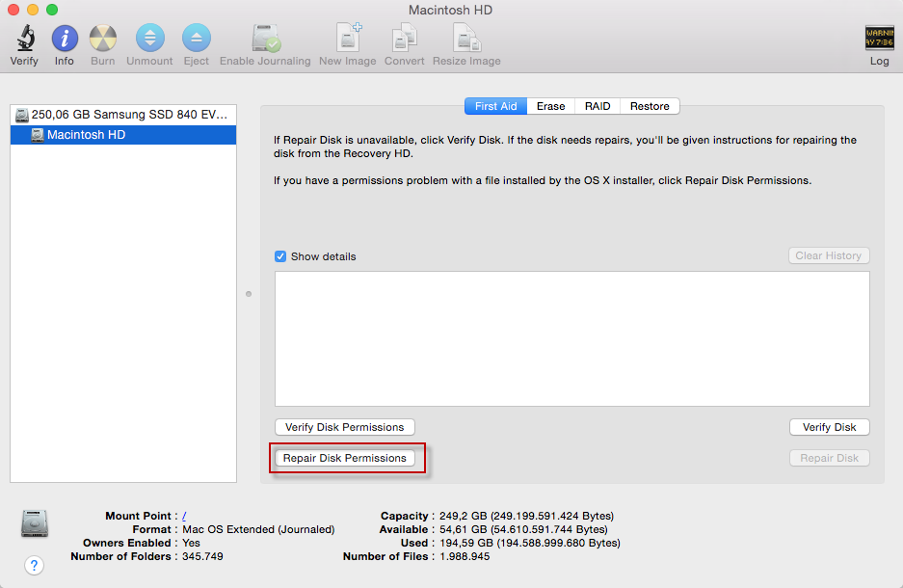This screenshot has width=903, height=588.
Task: Click the yellow minimize window button
Action: [33, 10]
